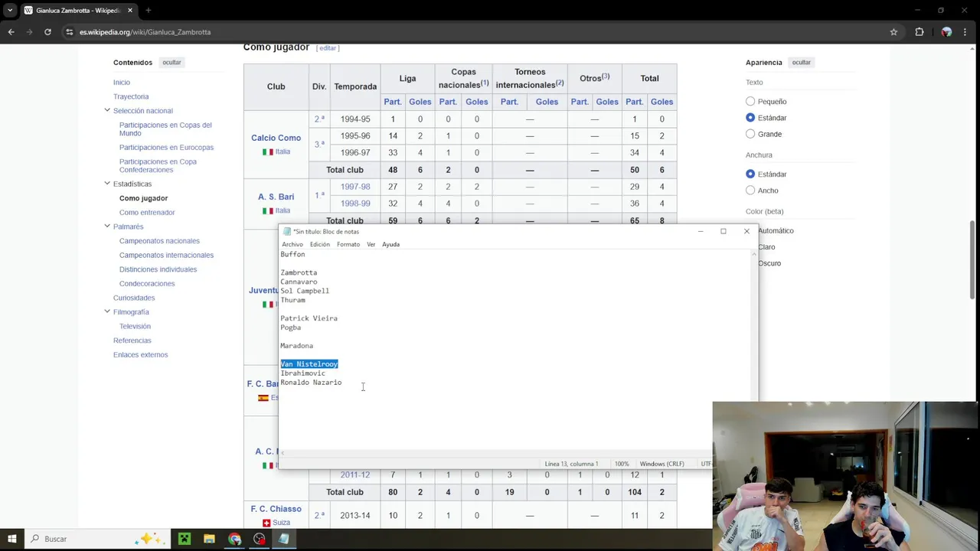Image resolution: width=980 pixels, height=551 pixels.
Task: Collapse the Selección nacional section
Action: click(107, 110)
